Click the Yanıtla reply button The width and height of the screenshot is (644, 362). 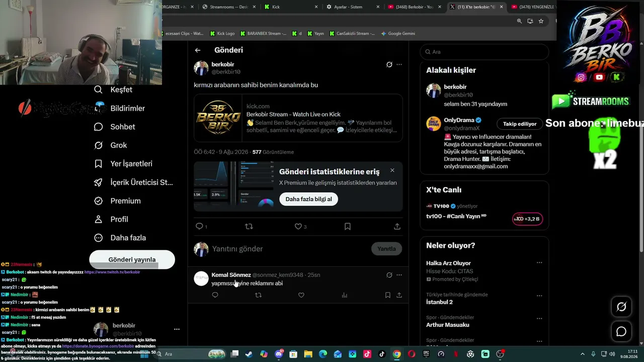(386, 249)
